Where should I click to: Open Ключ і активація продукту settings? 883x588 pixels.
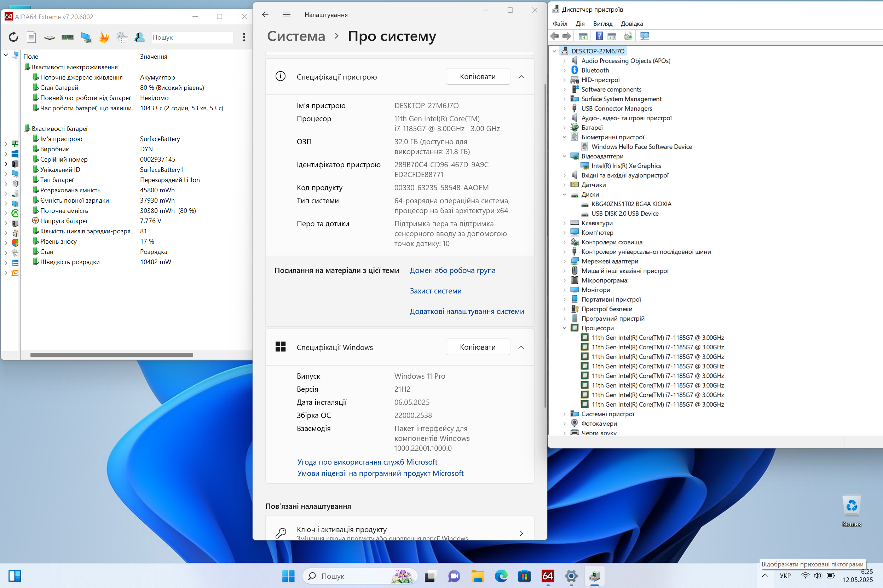(x=399, y=528)
